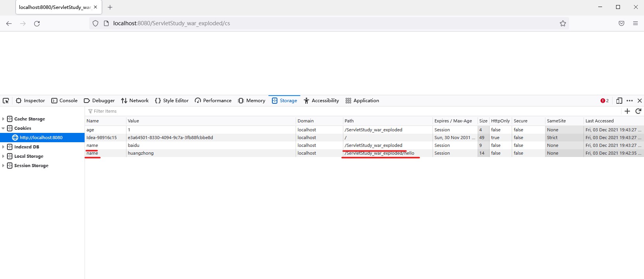
Task: Select the 'age' cookie row
Action: pyautogui.click(x=364, y=130)
